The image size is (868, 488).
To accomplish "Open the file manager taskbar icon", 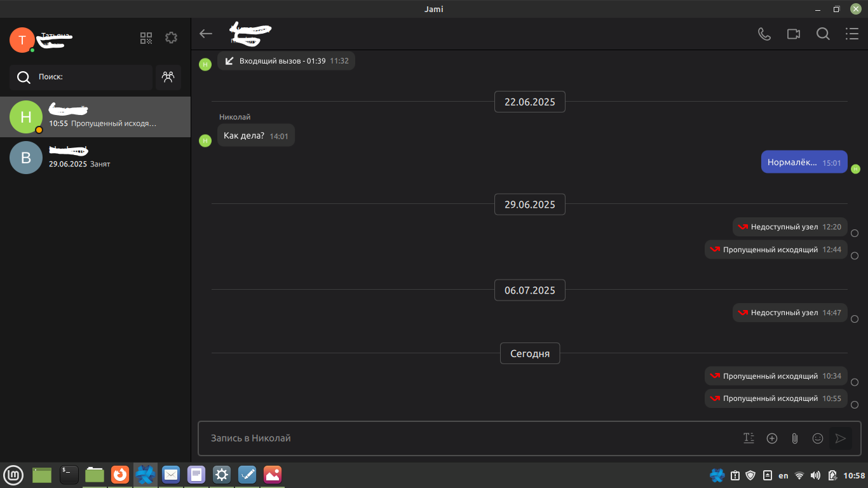I will coord(95,475).
